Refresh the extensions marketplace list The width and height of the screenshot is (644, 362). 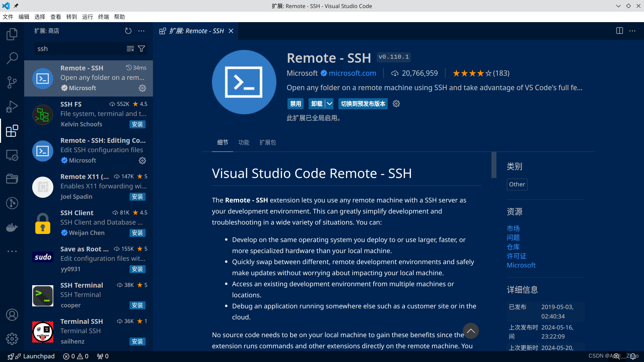click(x=128, y=31)
